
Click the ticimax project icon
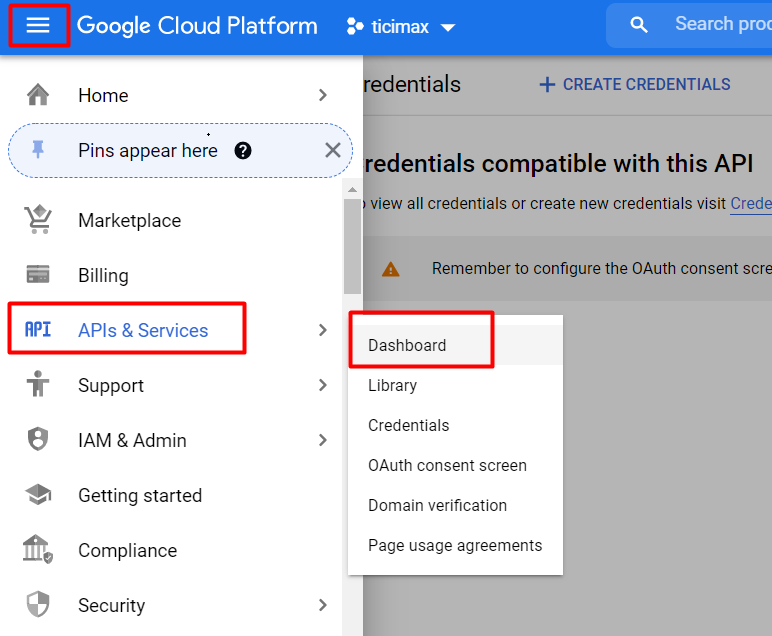[x=354, y=26]
